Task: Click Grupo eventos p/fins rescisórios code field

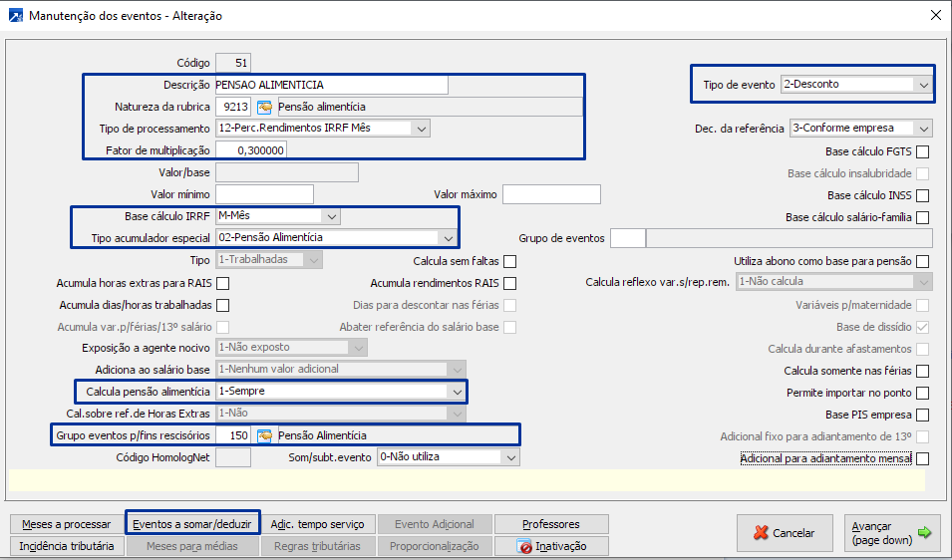Action: [x=233, y=435]
